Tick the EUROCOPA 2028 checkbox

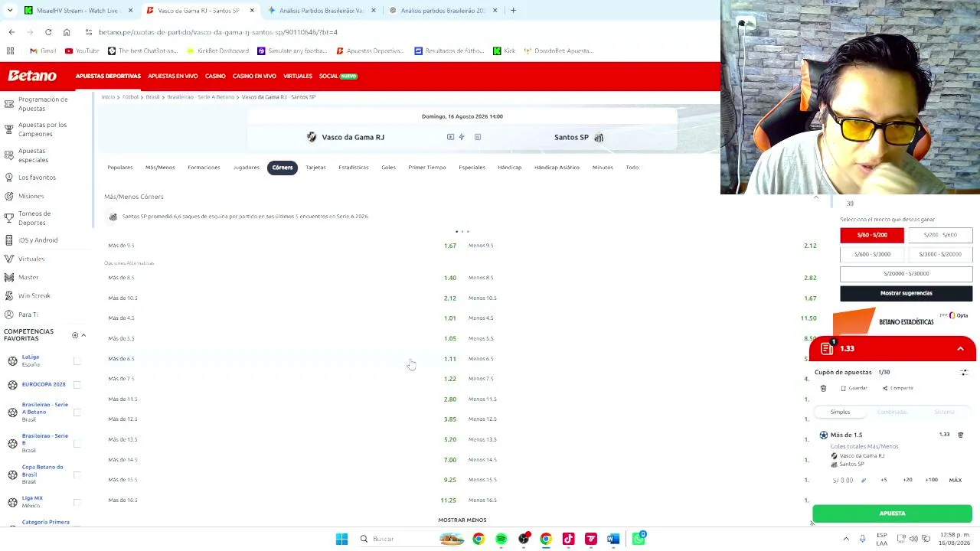[x=77, y=384]
